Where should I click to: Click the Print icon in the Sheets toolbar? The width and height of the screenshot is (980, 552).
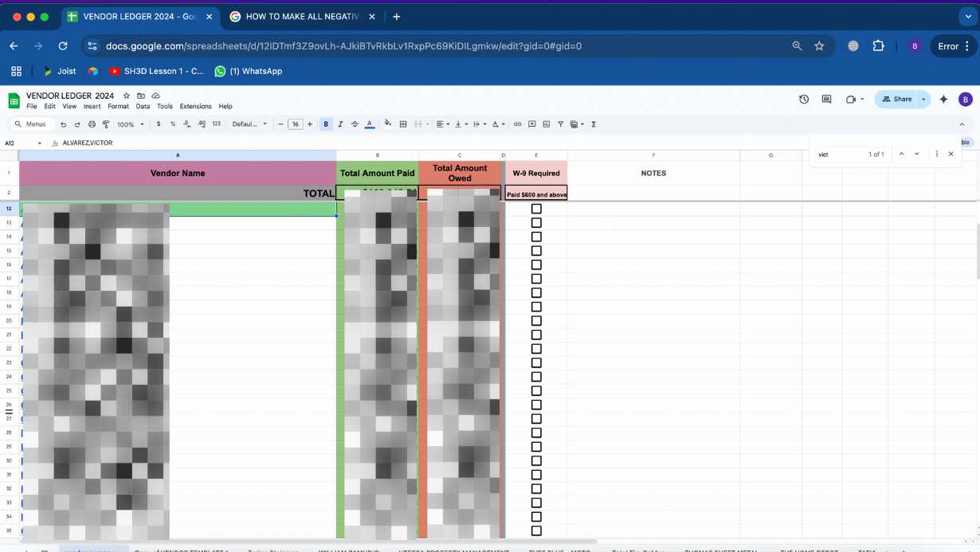[x=92, y=124]
